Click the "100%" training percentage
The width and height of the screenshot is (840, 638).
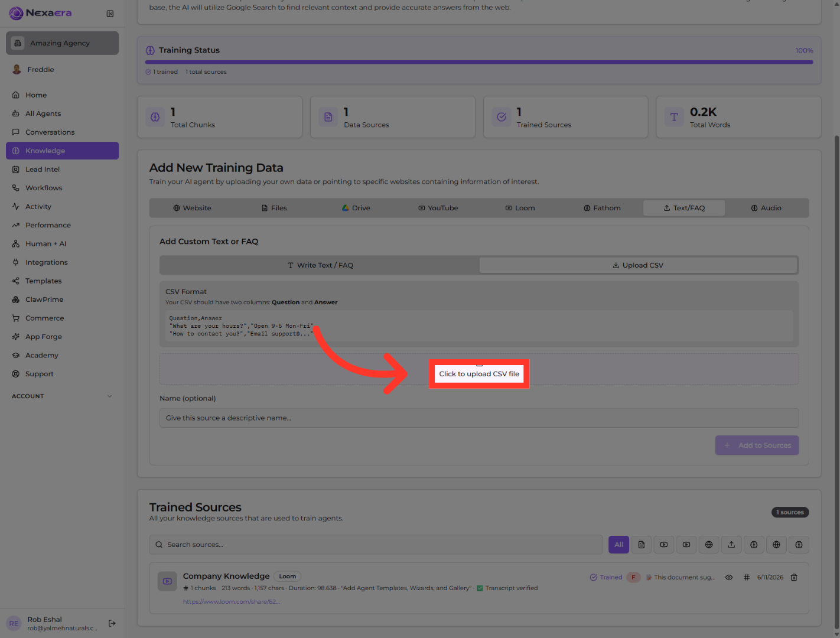[804, 51]
